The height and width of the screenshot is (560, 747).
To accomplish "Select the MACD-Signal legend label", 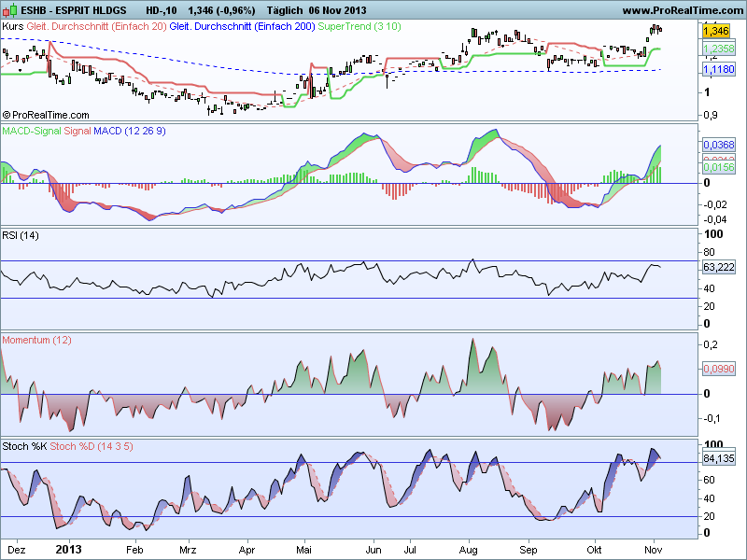I will [x=32, y=131].
